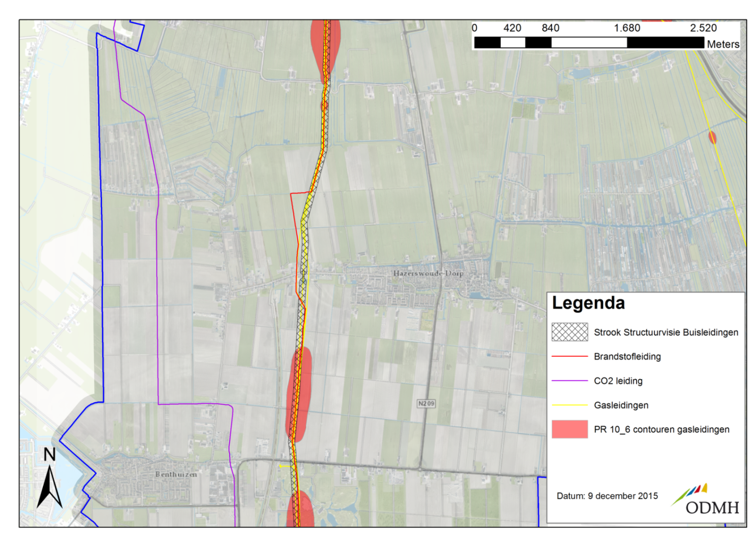Click the 420 label on the scale bar
Viewport: 756px width, 535px height.
click(512, 28)
